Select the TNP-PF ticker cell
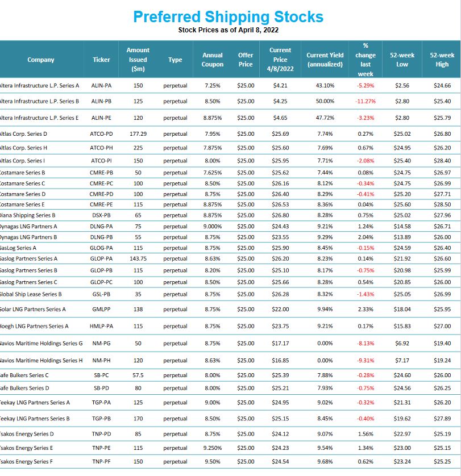 pos(102,462)
